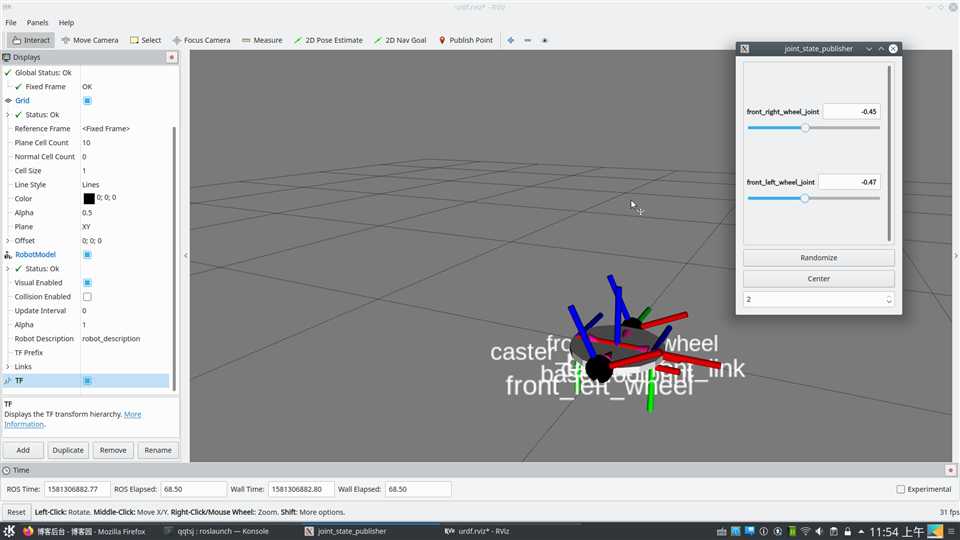The width and height of the screenshot is (960, 540).
Task: Toggle the RobotModel display checkbox
Action: [x=87, y=255]
